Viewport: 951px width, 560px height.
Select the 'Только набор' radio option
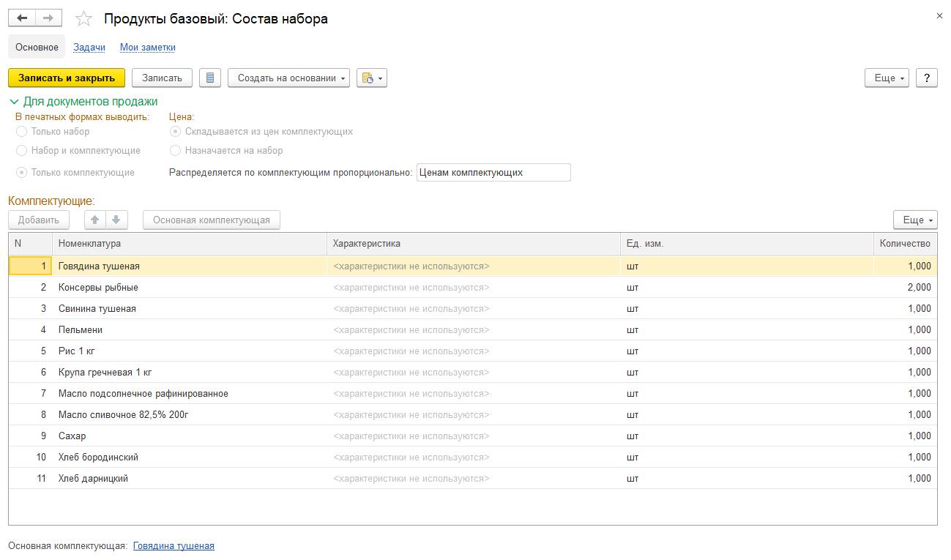pyautogui.click(x=22, y=132)
